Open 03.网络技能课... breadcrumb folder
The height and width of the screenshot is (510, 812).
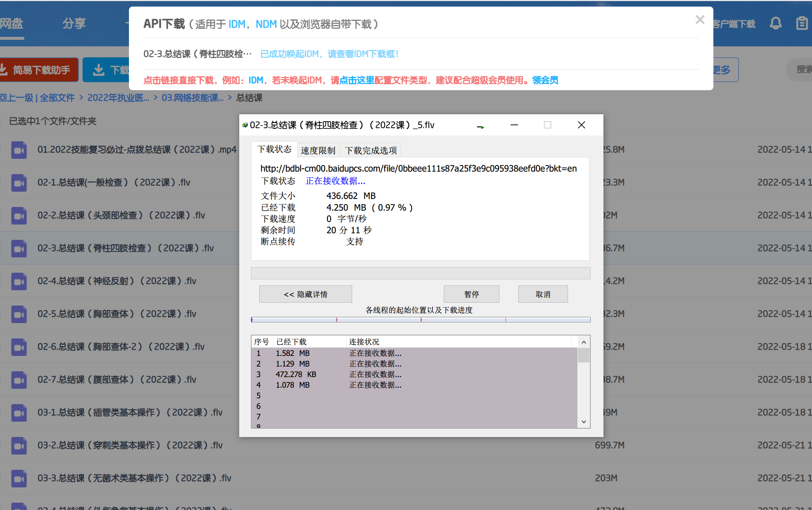[192, 98]
